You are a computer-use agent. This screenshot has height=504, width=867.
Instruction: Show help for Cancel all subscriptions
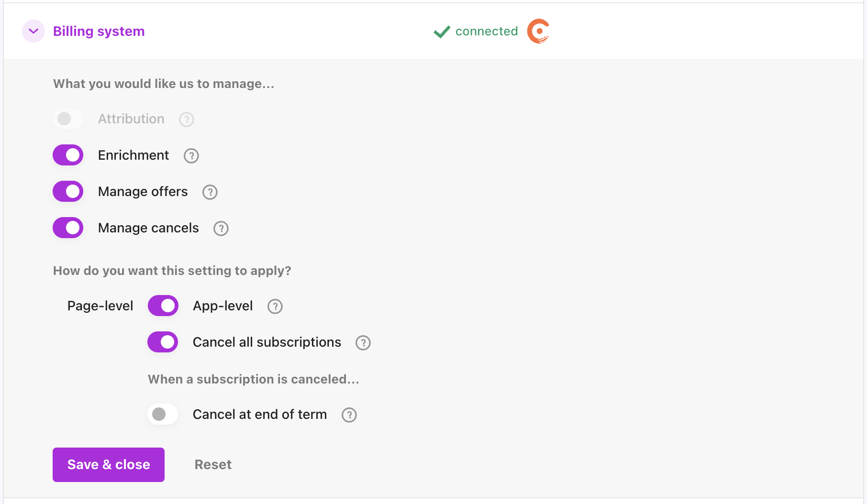363,343
